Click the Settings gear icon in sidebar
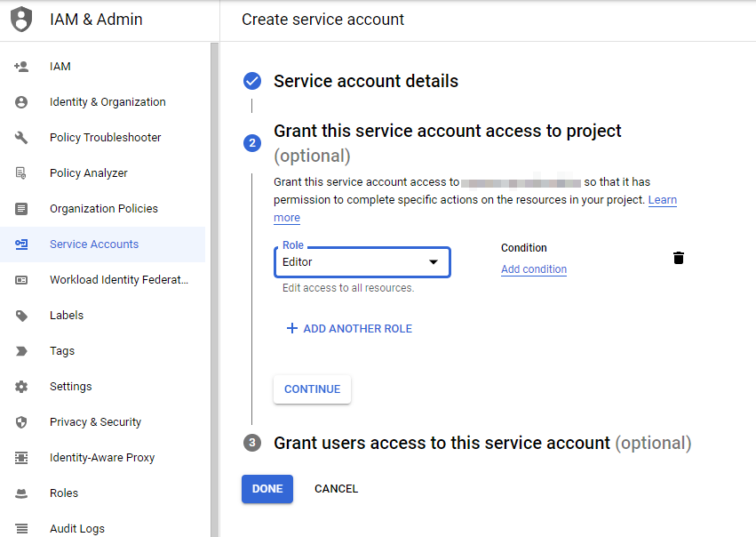The image size is (756, 537). [x=21, y=387]
